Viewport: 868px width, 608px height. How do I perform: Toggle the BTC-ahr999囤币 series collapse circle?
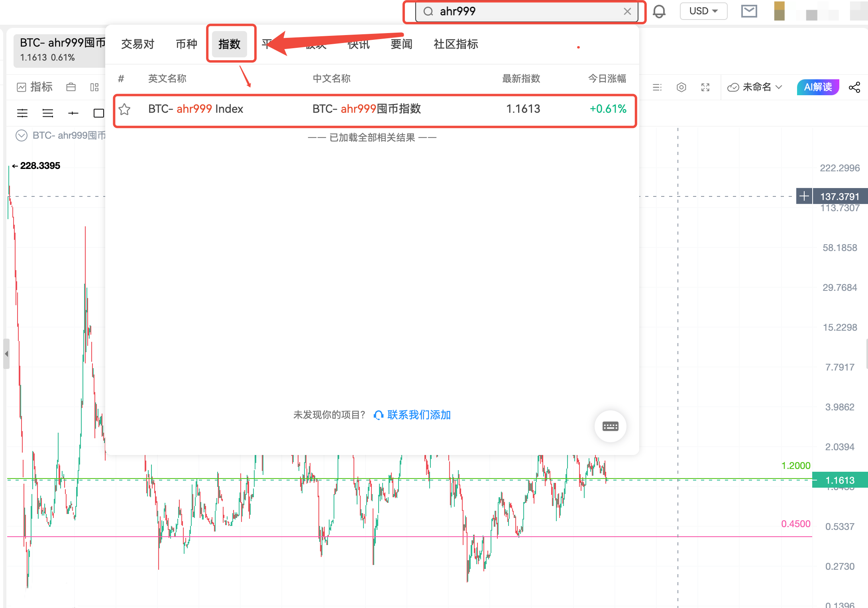21,135
